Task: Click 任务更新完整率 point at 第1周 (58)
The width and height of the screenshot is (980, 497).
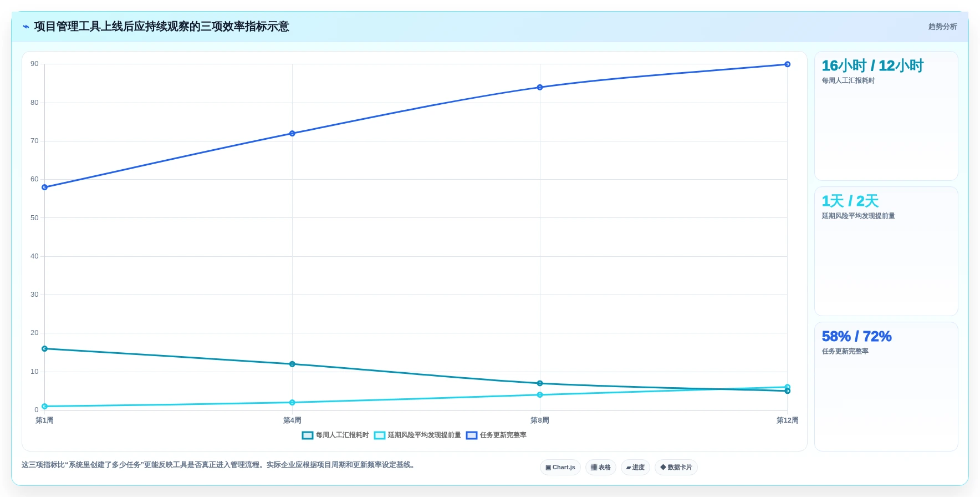Action: click(x=45, y=187)
